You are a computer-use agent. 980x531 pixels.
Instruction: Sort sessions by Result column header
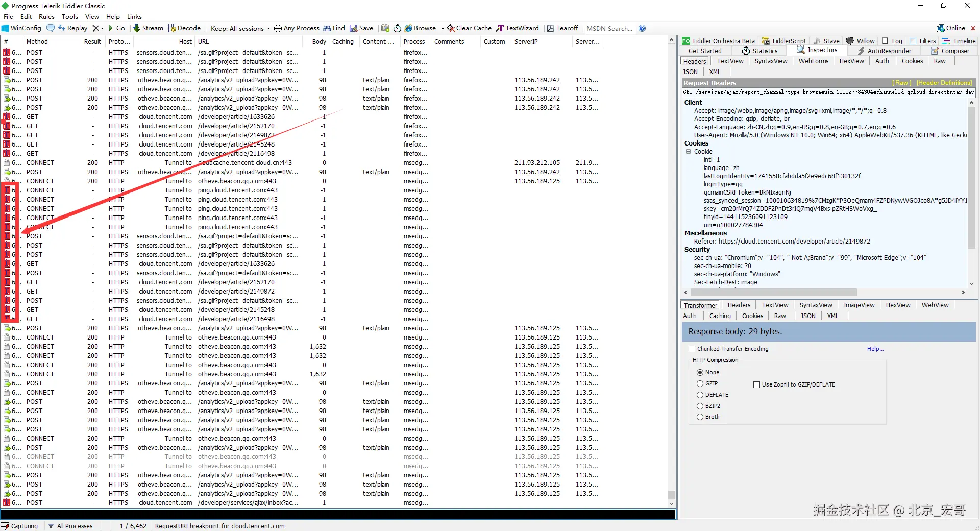(92, 42)
